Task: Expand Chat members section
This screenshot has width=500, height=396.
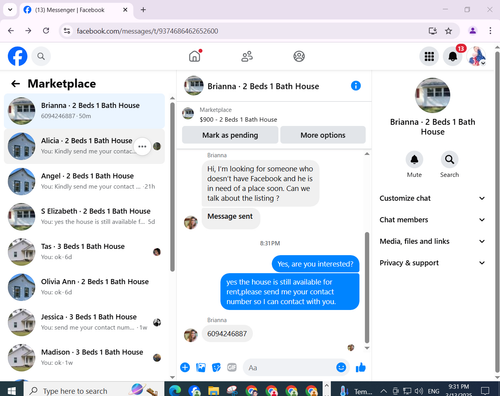Action: 432,220
